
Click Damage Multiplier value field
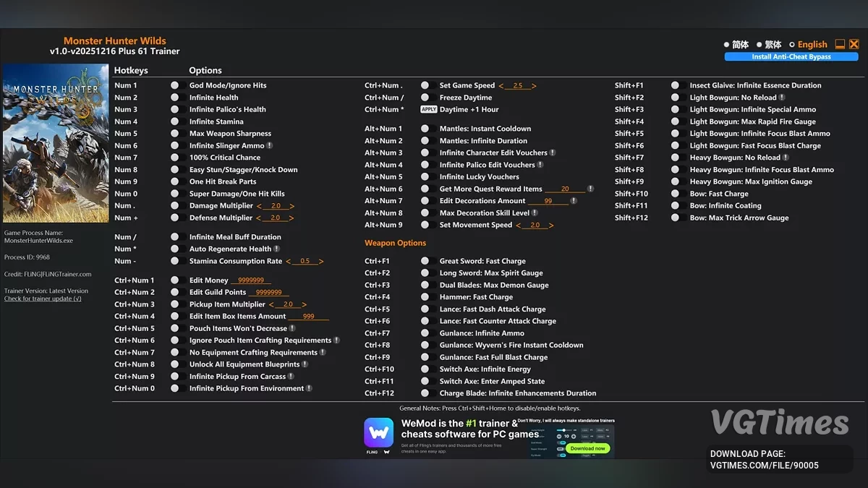276,206
